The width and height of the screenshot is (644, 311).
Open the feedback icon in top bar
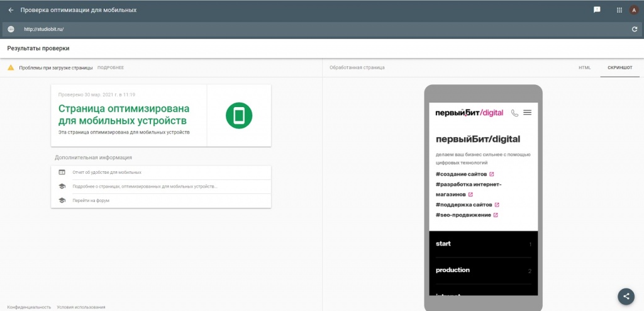coord(597,10)
